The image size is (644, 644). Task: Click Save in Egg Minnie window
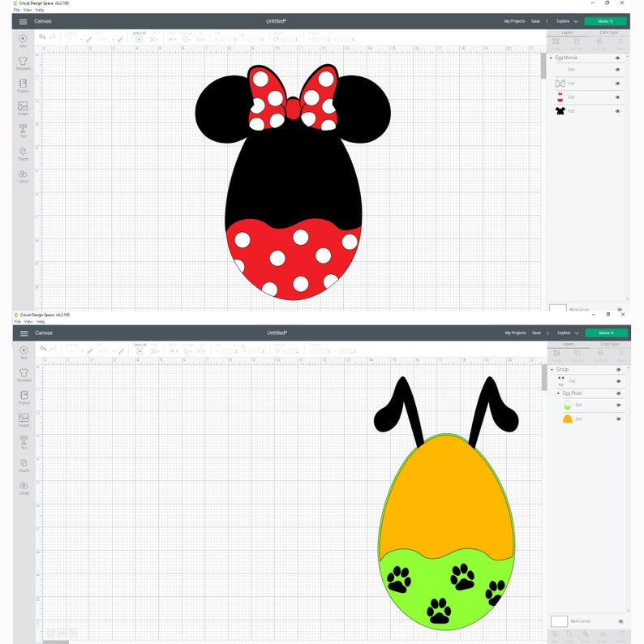click(x=535, y=21)
